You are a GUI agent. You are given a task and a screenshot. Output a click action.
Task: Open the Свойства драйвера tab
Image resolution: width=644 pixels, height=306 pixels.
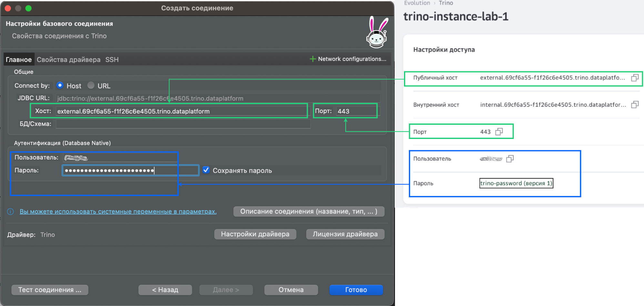point(68,60)
